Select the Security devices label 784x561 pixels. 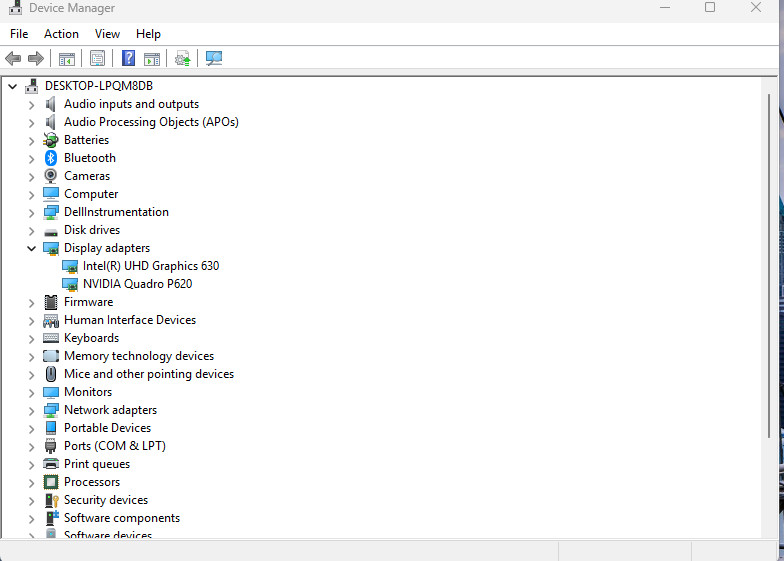tap(106, 500)
